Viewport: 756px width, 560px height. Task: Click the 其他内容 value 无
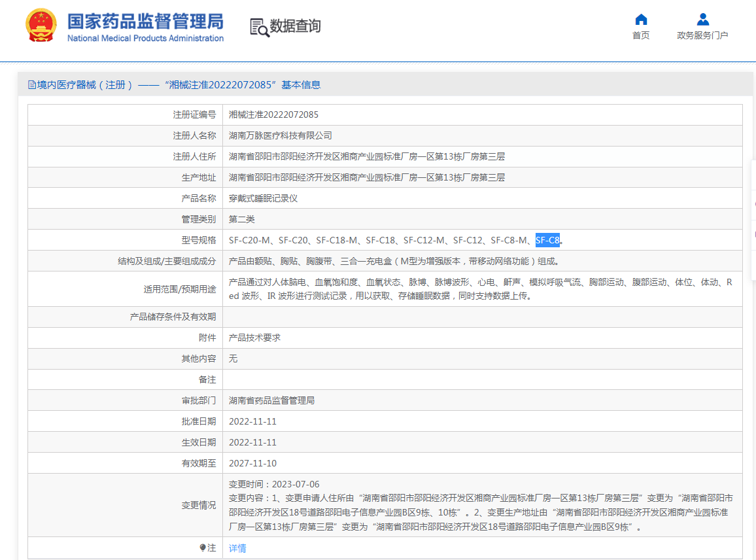(x=233, y=359)
